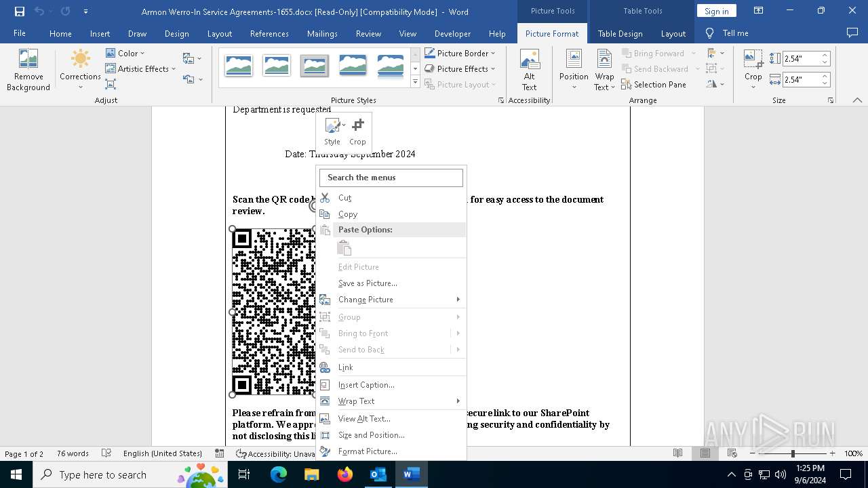Click the 76 words status indicator
Image resolution: width=868 pixels, height=488 pixels.
[x=73, y=453]
